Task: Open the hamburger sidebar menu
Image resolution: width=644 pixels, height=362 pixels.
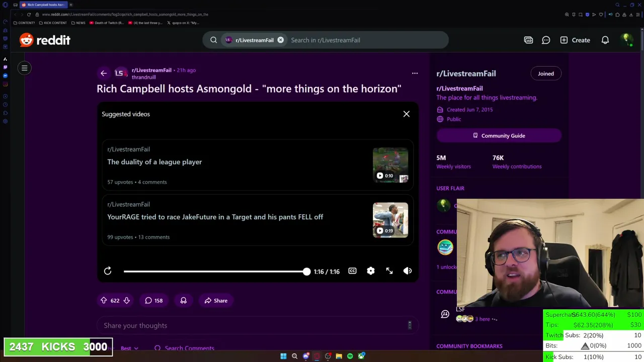Action: 24,68
